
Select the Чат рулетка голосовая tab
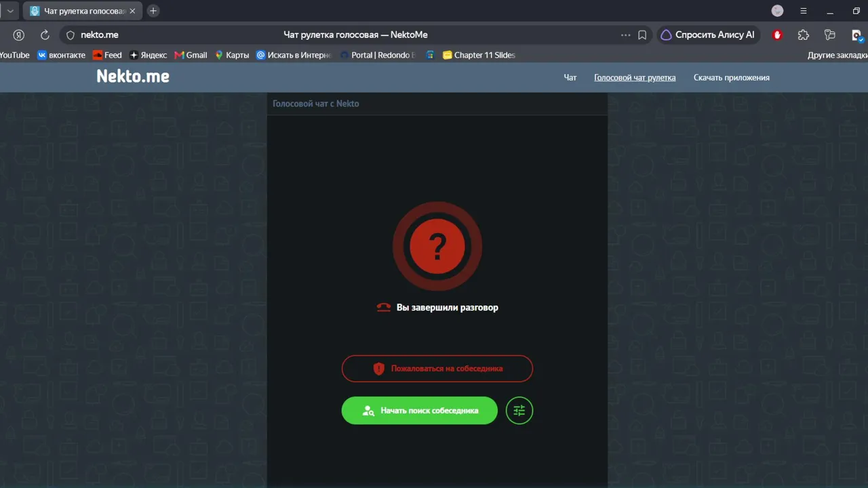[x=83, y=11]
